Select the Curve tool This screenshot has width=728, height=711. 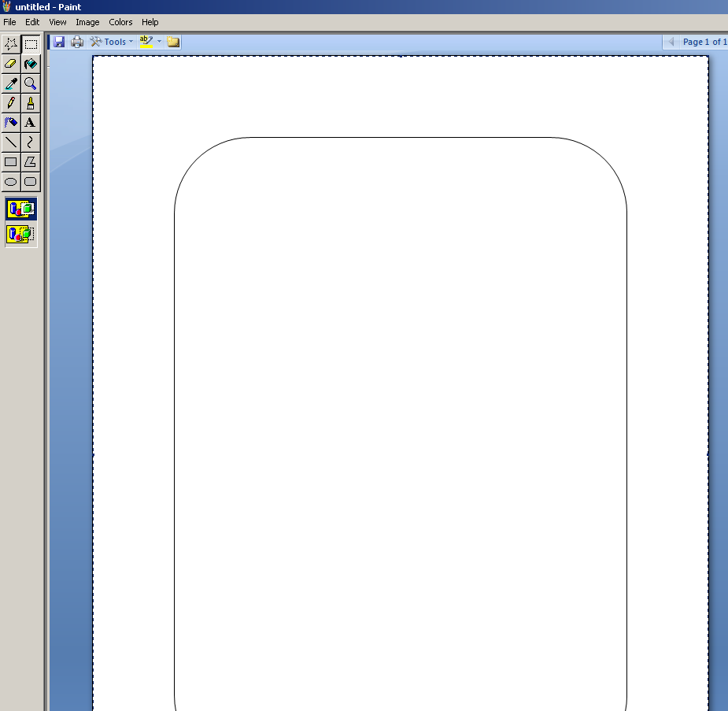tap(30, 142)
